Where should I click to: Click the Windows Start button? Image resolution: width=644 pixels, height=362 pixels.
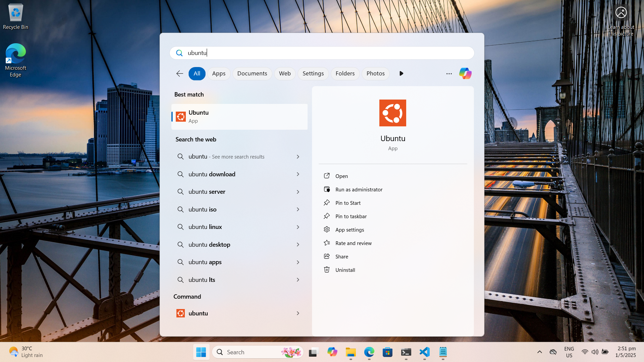(201, 352)
